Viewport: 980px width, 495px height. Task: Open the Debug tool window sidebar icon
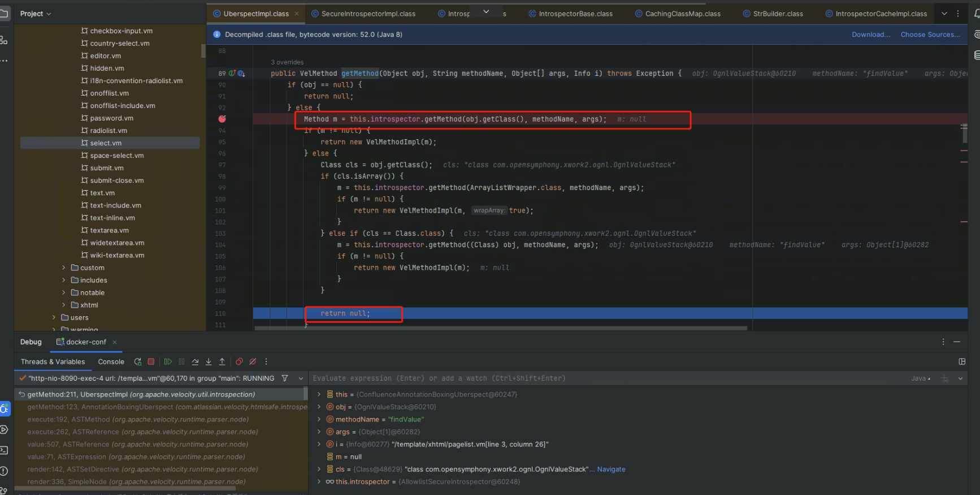pyautogui.click(x=5, y=408)
